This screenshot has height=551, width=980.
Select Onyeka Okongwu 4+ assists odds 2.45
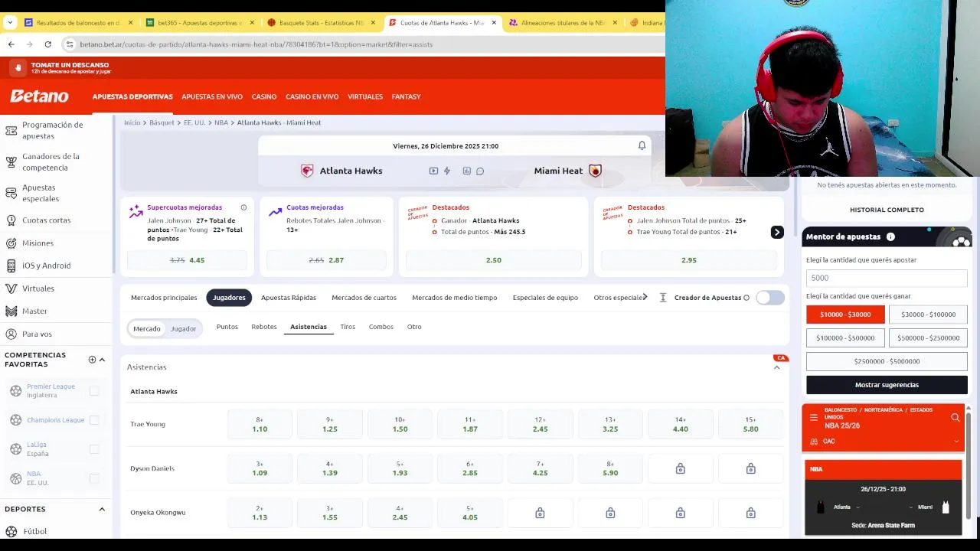[x=400, y=513]
